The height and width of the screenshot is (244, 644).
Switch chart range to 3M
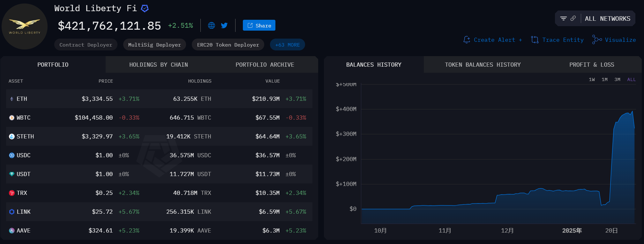point(617,79)
